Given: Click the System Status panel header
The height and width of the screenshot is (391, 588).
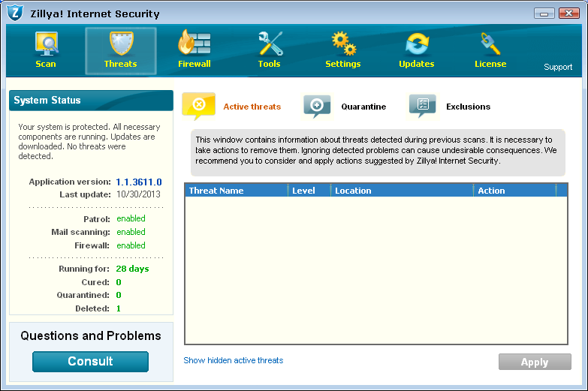Looking at the screenshot, I should [x=91, y=100].
